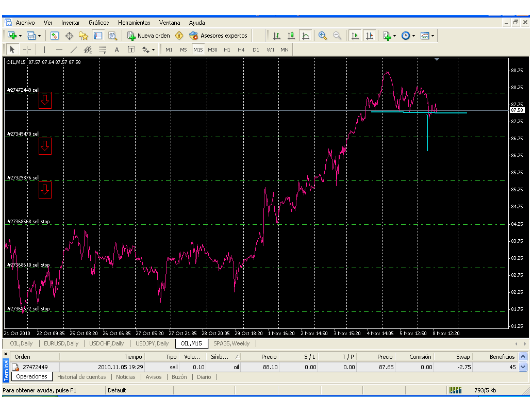The height and width of the screenshot is (397, 532).
Task: Select the H4 timeframe button
Action: point(241,49)
